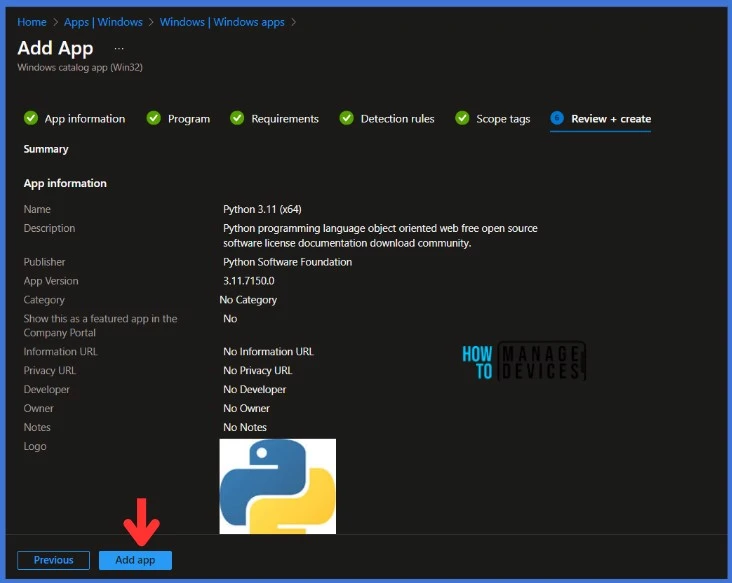Click the chevron after Apps | Windows breadcrumb

point(151,22)
